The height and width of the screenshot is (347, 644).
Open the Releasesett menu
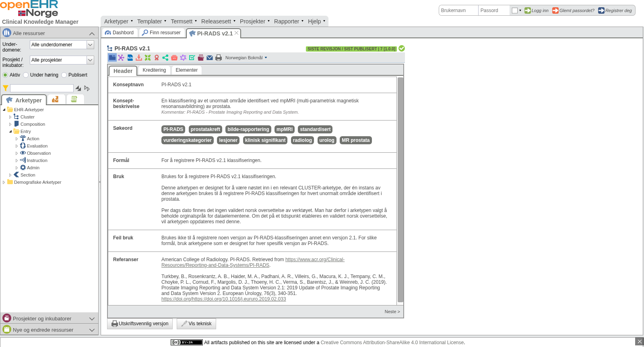[218, 21]
